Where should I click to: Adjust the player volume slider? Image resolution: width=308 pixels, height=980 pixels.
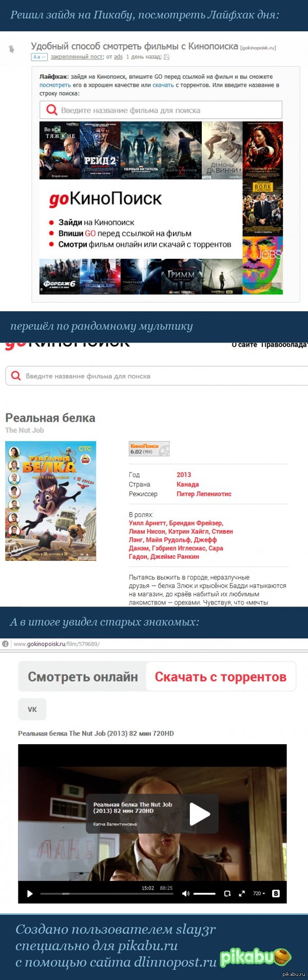pyautogui.click(x=204, y=894)
